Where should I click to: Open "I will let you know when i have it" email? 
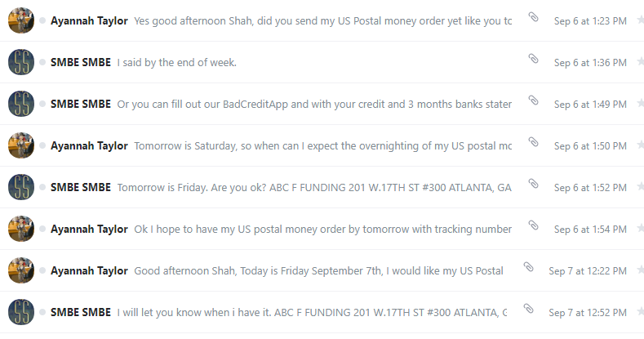click(322, 312)
